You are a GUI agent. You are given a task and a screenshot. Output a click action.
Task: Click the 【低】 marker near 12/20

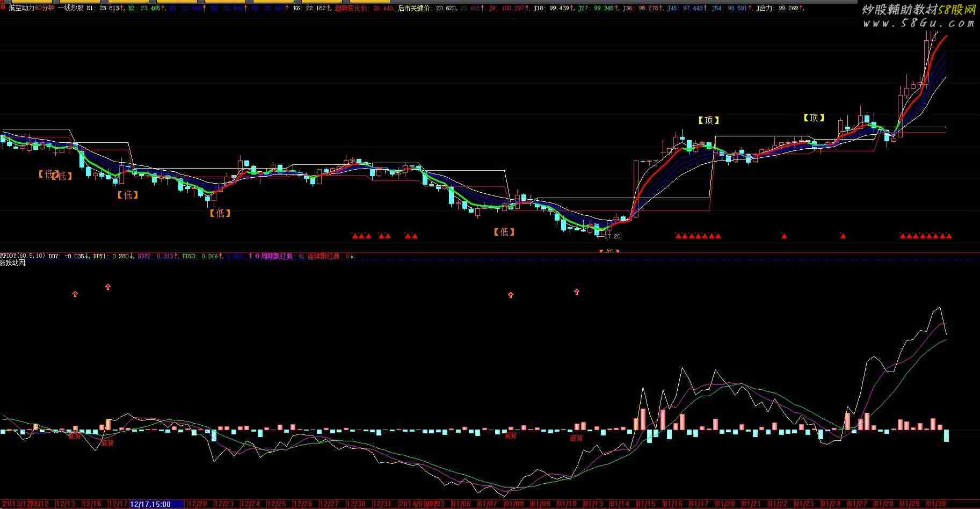tap(220, 213)
